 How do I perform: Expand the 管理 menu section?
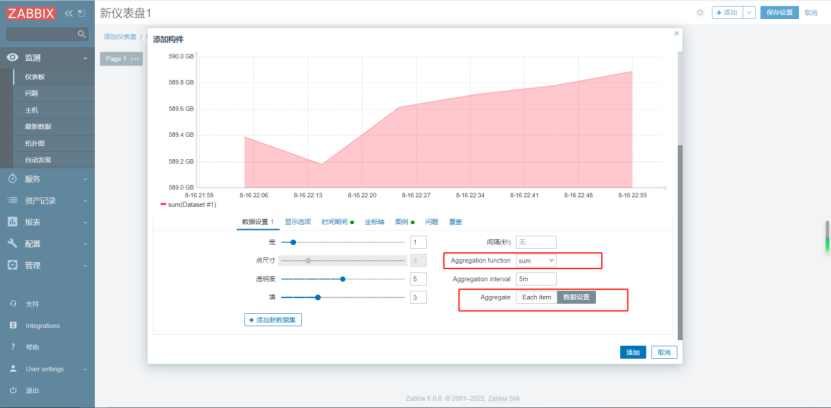85,265
